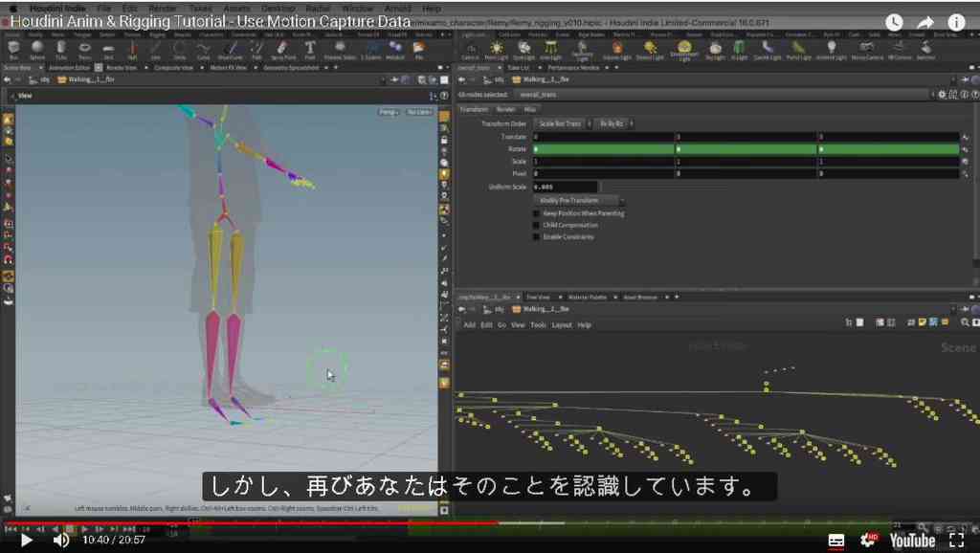Open the No cam camera dropdown
The width and height of the screenshot is (980, 553).
click(x=419, y=112)
